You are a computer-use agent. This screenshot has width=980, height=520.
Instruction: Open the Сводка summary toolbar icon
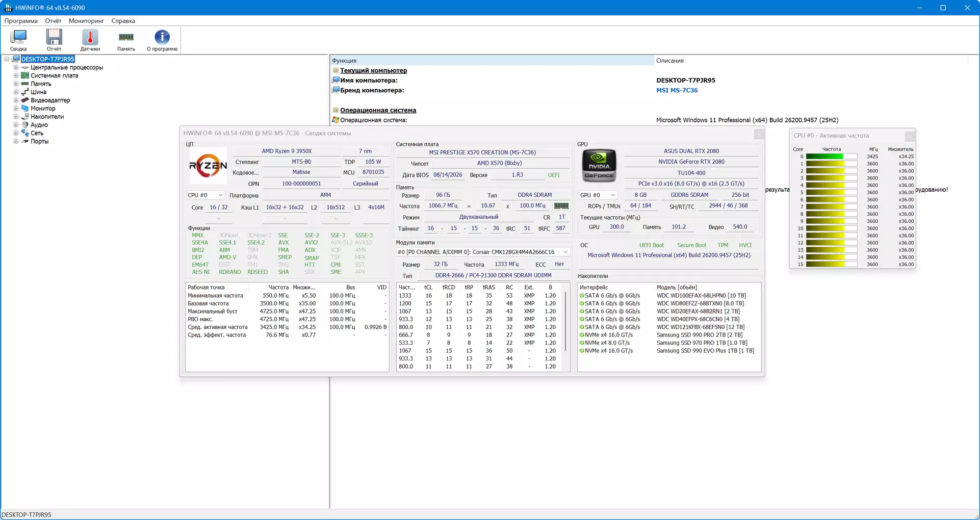pyautogui.click(x=18, y=40)
